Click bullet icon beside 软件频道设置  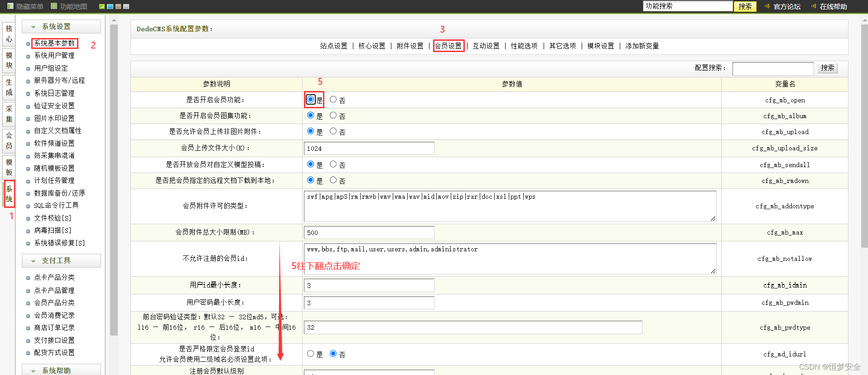[x=28, y=144]
